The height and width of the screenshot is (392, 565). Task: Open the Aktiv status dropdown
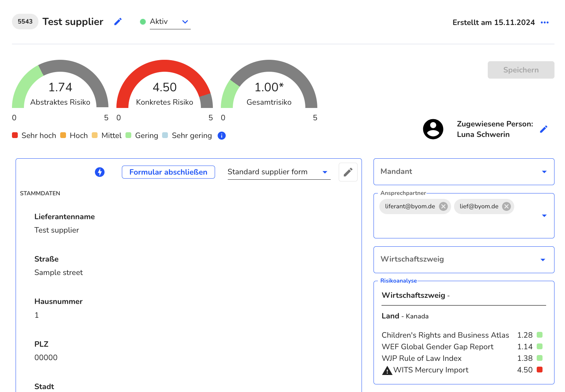click(170, 22)
